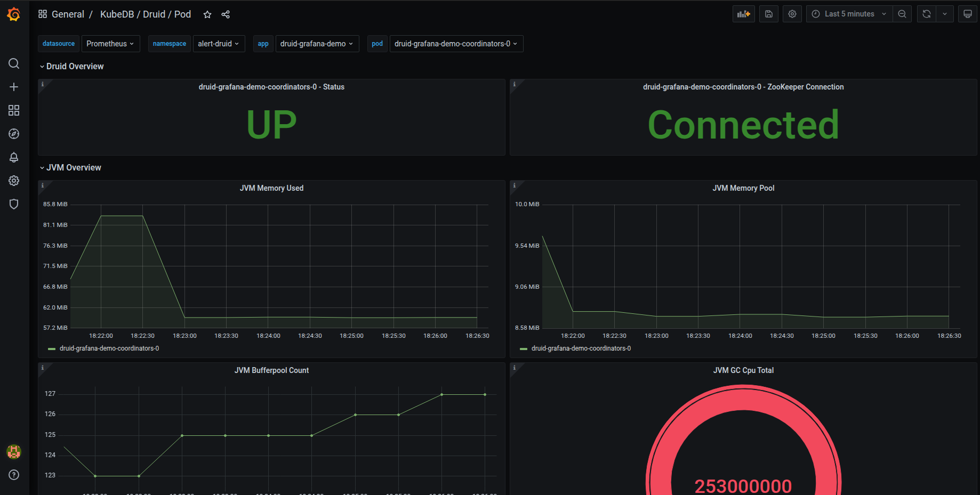Open the JVM Bufferpool Count panel menu
The width and height of the screenshot is (980, 495).
coord(271,370)
